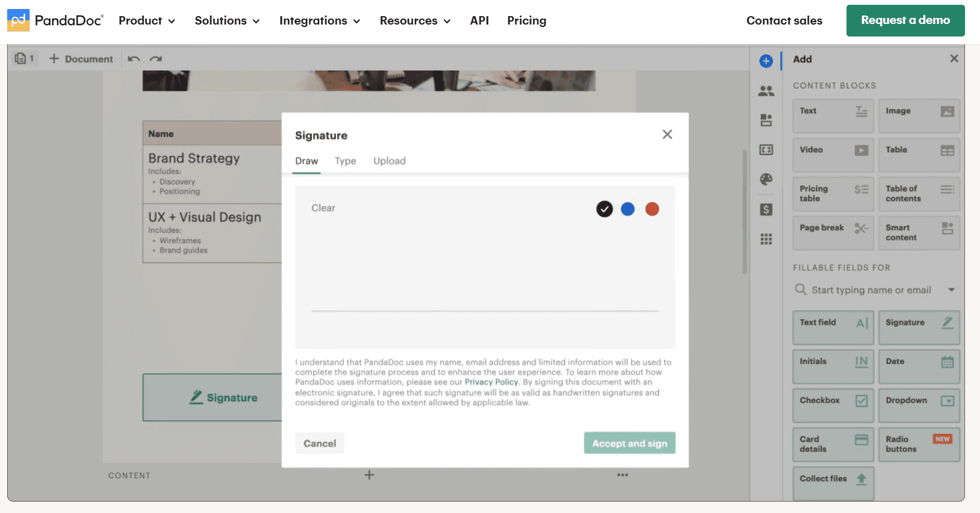Add a Radio buttons field

(919, 444)
